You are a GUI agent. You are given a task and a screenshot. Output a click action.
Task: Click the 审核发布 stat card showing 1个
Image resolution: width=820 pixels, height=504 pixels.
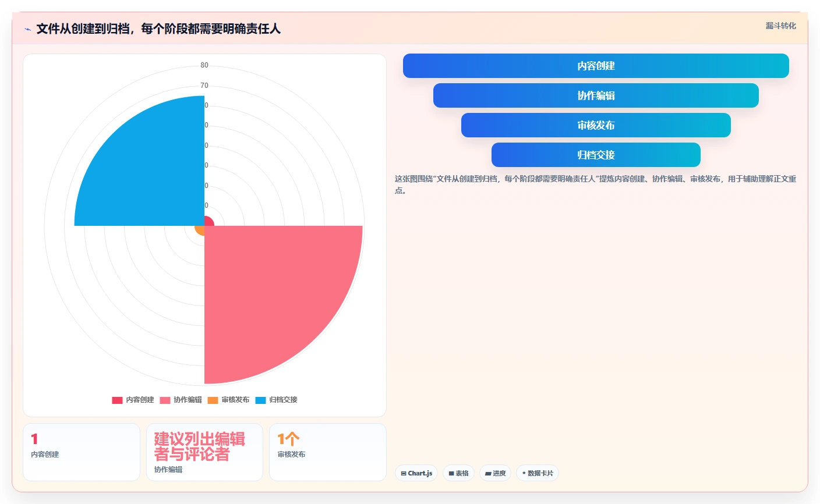[x=328, y=452]
